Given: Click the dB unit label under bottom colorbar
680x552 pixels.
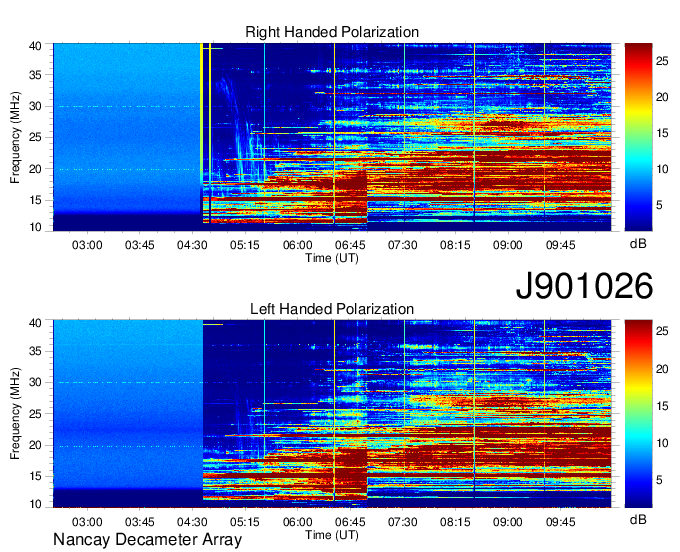Looking at the screenshot, I should (638, 519).
